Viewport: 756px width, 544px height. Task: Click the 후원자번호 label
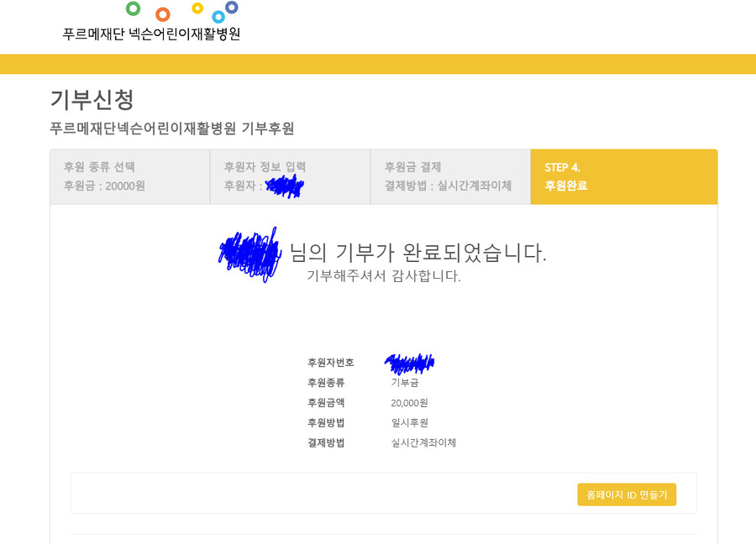click(330, 363)
